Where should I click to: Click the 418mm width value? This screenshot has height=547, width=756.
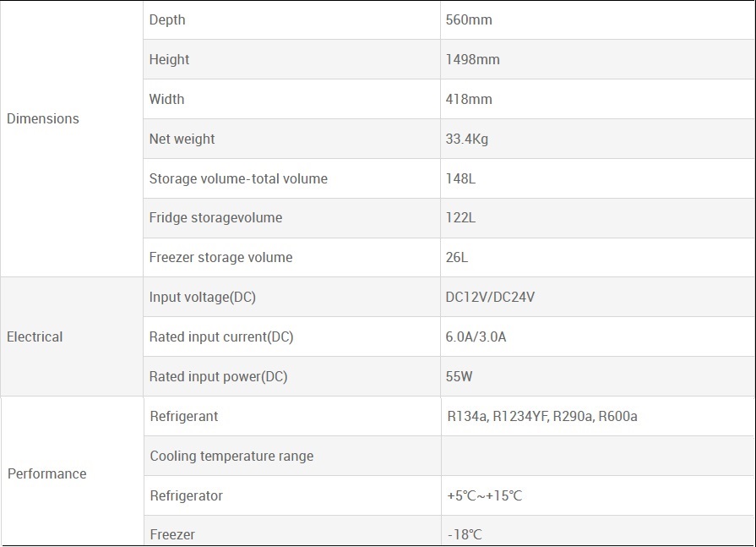pos(469,100)
